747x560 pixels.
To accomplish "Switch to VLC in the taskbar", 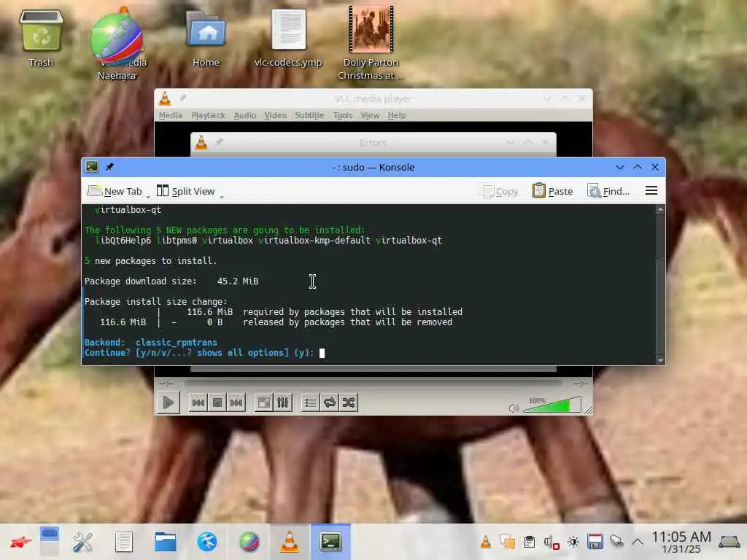I will pos(289,542).
